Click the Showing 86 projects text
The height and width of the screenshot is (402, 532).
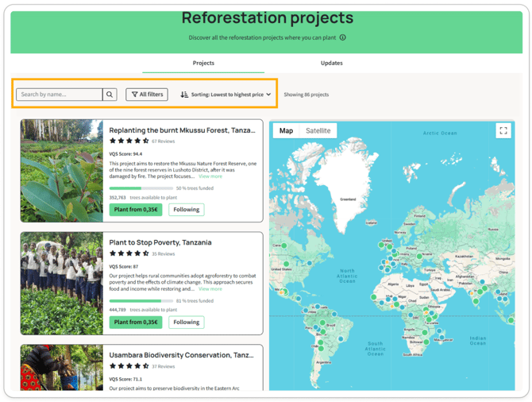(x=306, y=95)
